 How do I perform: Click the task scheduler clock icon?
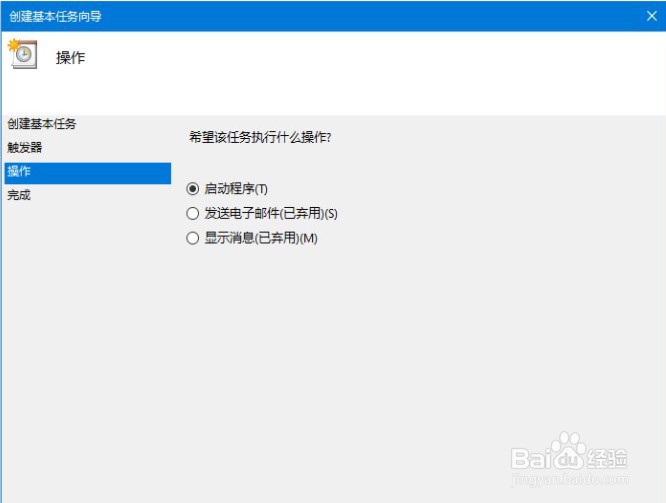point(23,54)
